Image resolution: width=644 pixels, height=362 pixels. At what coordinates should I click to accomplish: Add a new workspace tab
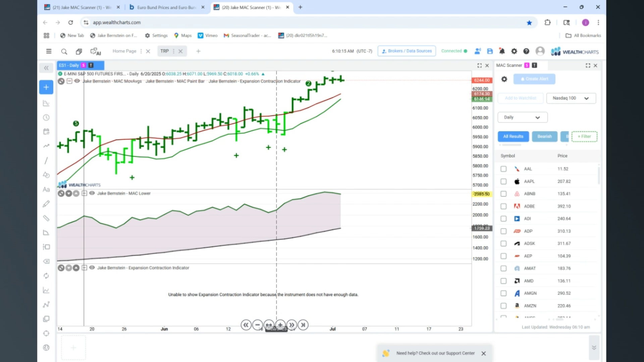click(198, 51)
